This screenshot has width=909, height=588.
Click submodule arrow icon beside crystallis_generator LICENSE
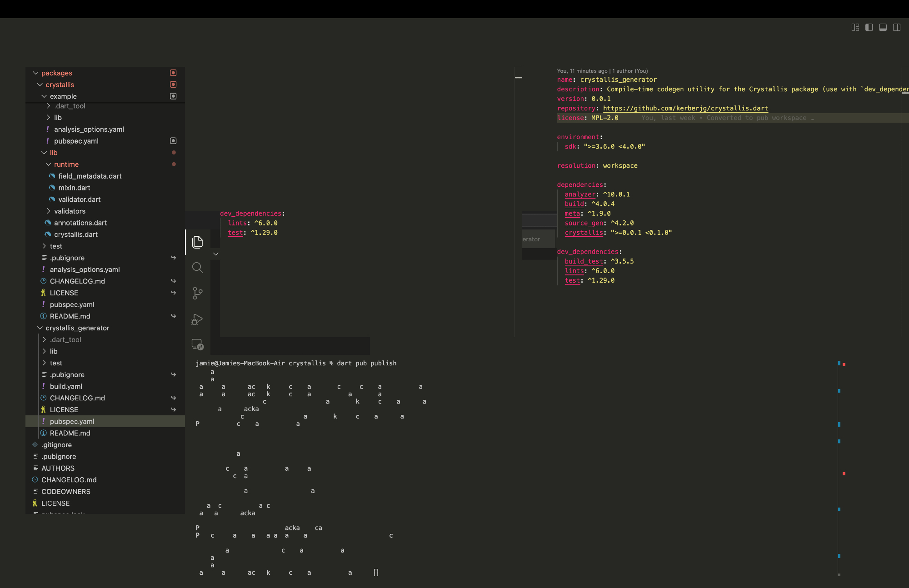tap(173, 410)
